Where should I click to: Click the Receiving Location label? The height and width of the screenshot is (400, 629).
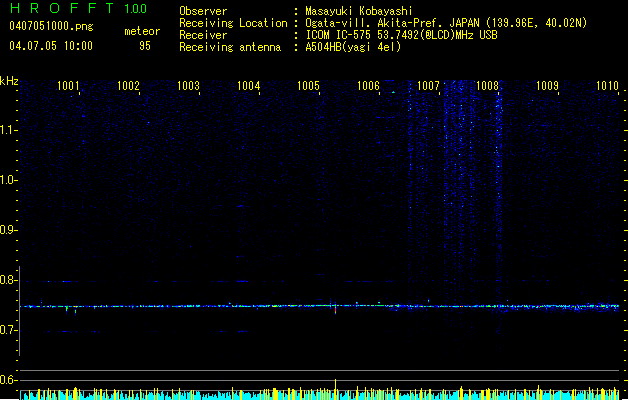233,23
